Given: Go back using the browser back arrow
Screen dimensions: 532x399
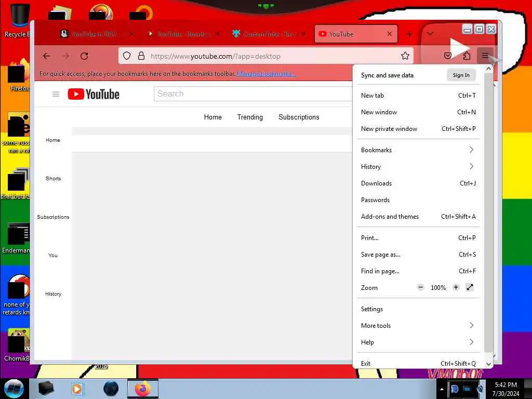Looking at the screenshot, I should [47, 56].
